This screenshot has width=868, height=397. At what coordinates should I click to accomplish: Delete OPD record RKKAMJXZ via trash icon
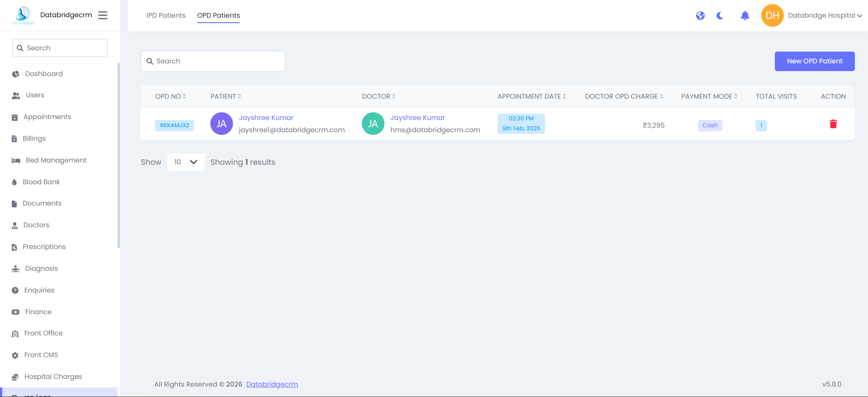coord(833,124)
